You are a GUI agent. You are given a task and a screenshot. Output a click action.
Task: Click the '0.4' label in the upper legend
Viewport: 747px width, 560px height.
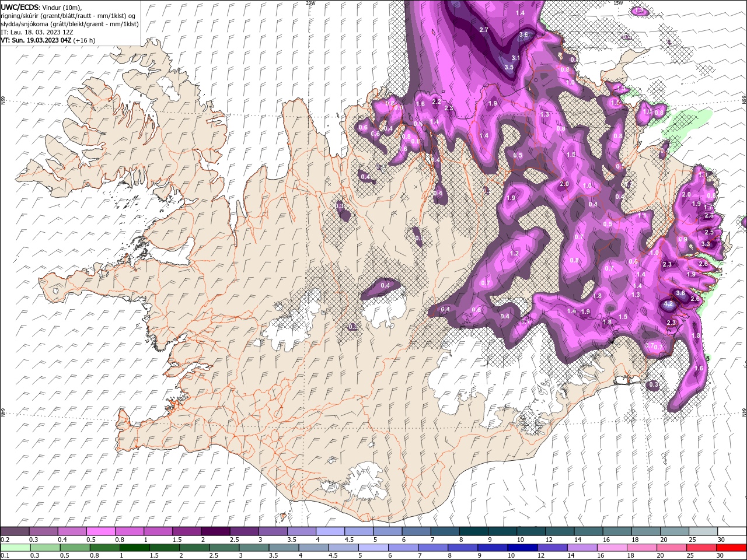62,540
